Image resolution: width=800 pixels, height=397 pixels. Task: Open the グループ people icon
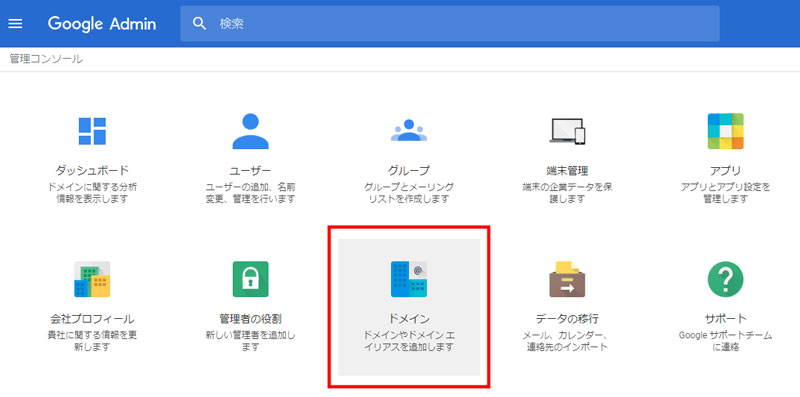pyautogui.click(x=409, y=130)
